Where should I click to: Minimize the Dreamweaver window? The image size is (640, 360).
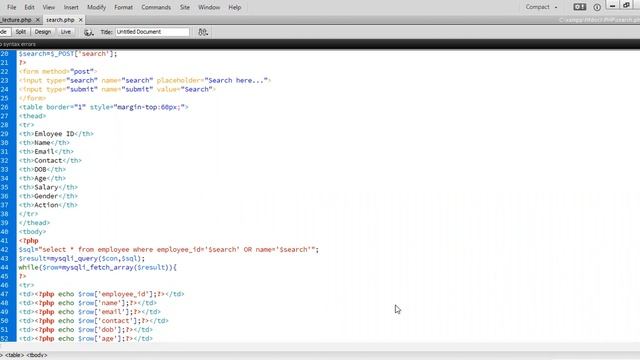tap(612, 5)
